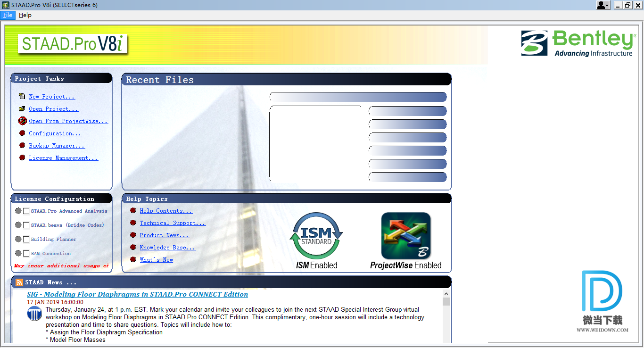Screen dimensions: 644x348
Task: Click the Open Project link
Action: [53, 109]
